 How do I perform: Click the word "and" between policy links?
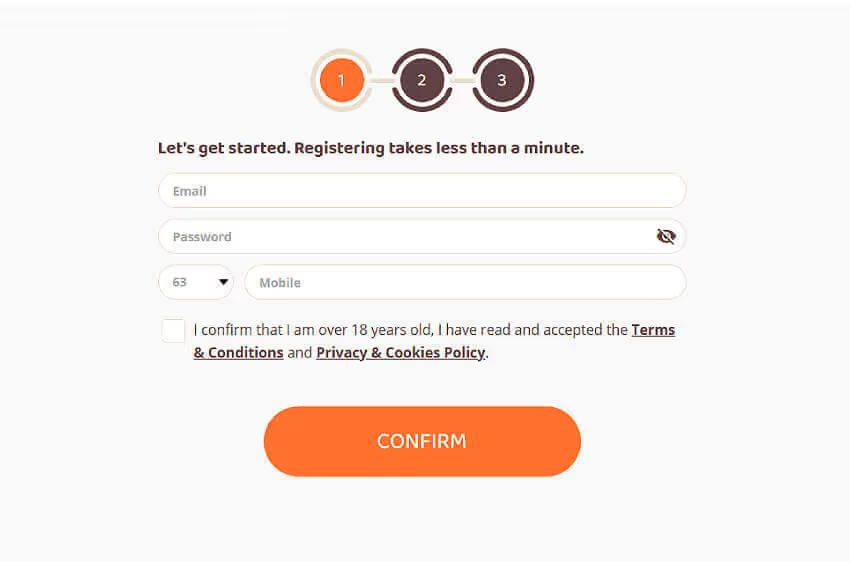[300, 353]
